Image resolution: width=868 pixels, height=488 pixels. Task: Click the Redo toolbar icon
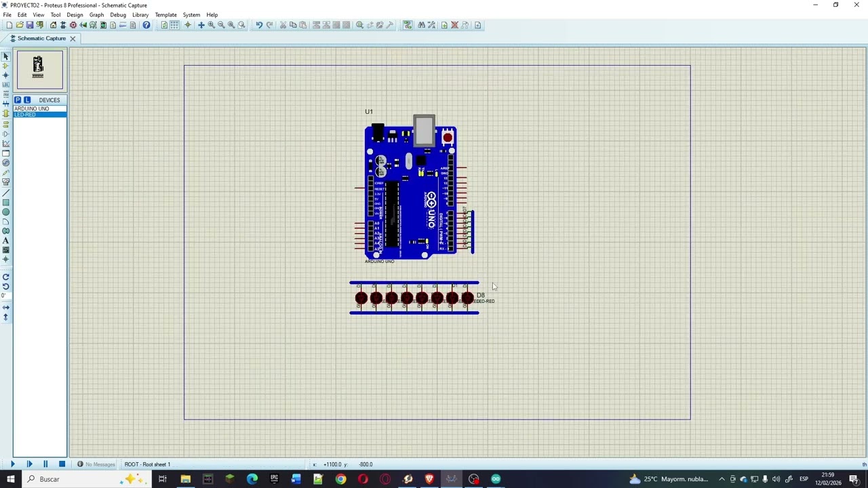270,25
